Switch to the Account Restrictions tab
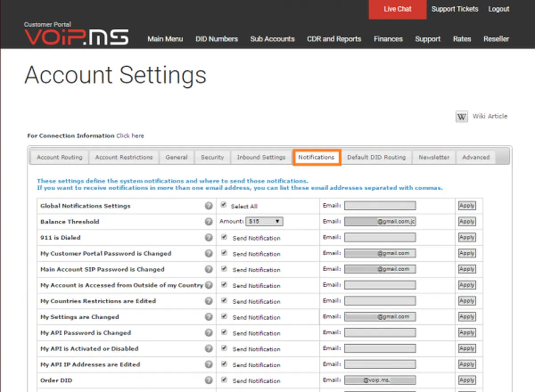The image size is (535, 392). [x=124, y=157]
